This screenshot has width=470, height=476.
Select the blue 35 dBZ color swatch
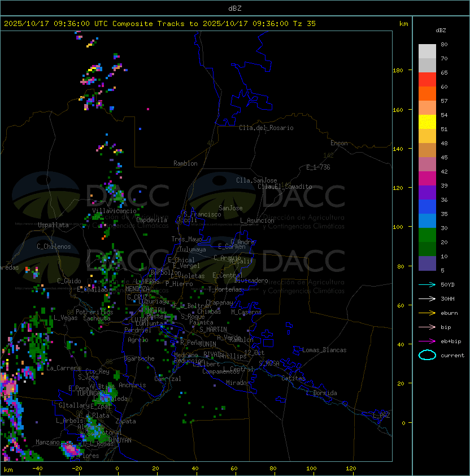[427, 207]
